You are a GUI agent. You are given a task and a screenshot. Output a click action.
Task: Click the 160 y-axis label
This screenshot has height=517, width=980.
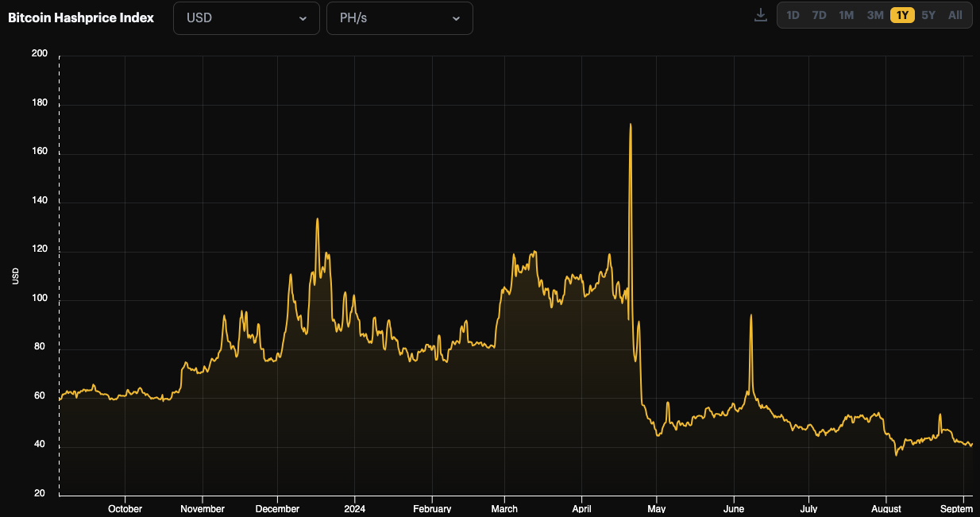point(40,152)
